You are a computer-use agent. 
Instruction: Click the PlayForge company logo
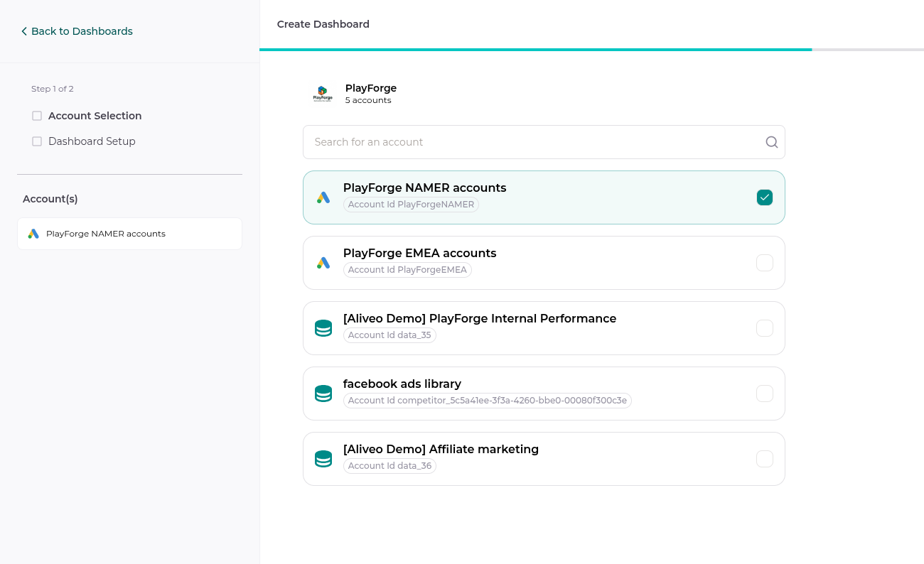(323, 94)
